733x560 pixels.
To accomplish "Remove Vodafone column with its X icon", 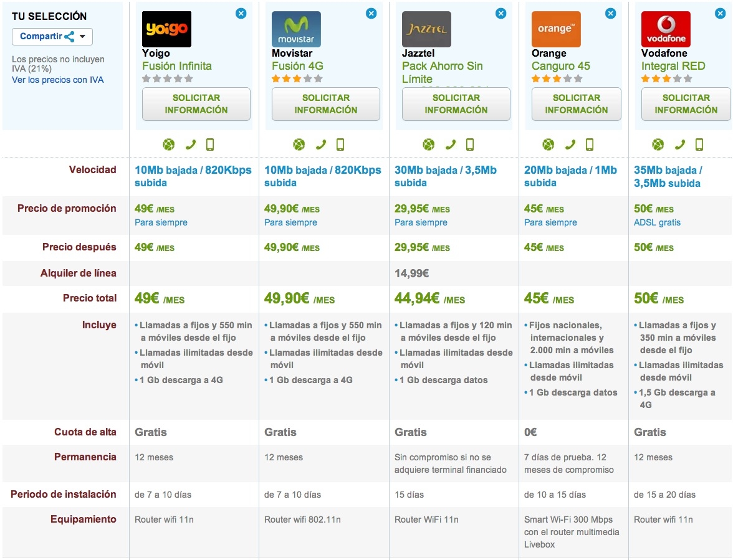I will [721, 14].
